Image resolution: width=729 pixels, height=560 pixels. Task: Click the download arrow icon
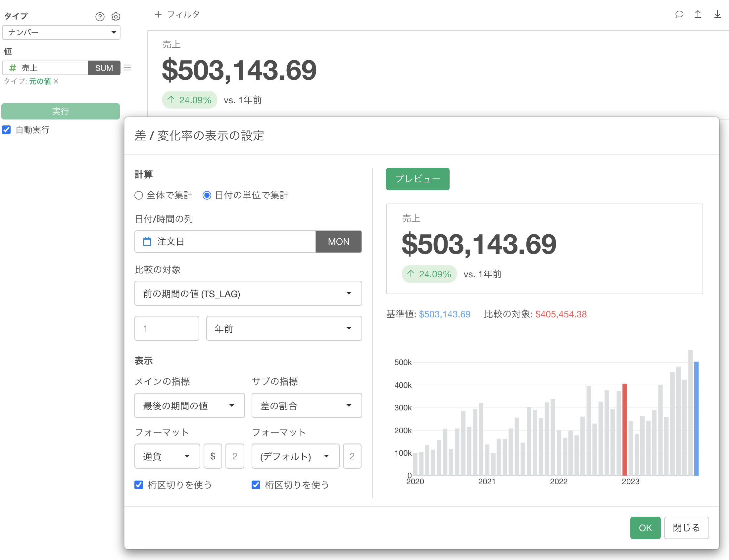click(717, 14)
